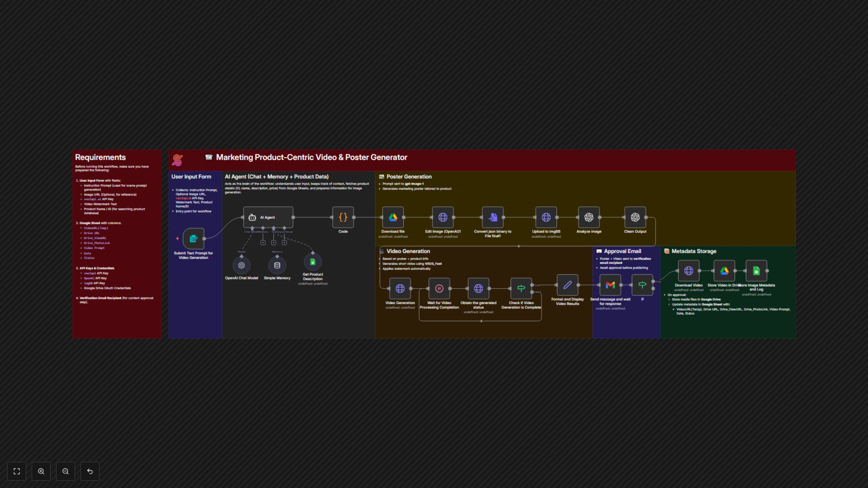Image resolution: width=868 pixels, height=488 pixels.
Task: Click the reset zoom button
Action: [90, 471]
